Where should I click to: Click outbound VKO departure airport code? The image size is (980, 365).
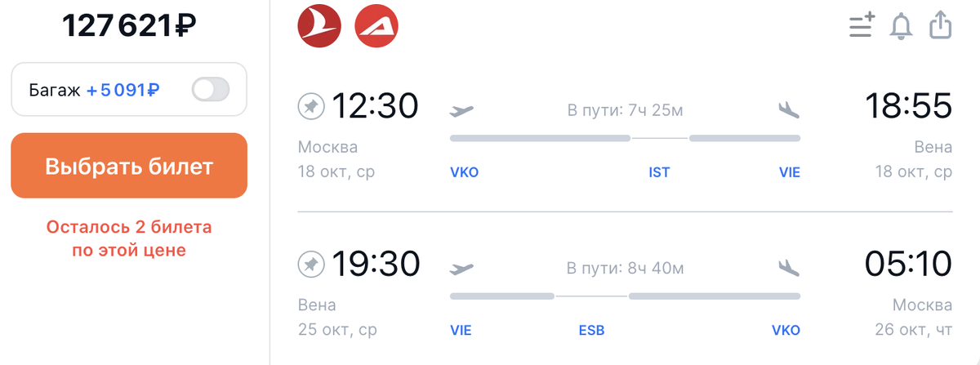point(464,172)
